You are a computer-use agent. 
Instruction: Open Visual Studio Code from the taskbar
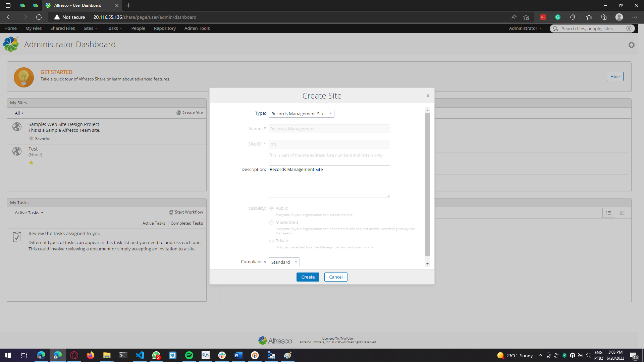pos(140,355)
